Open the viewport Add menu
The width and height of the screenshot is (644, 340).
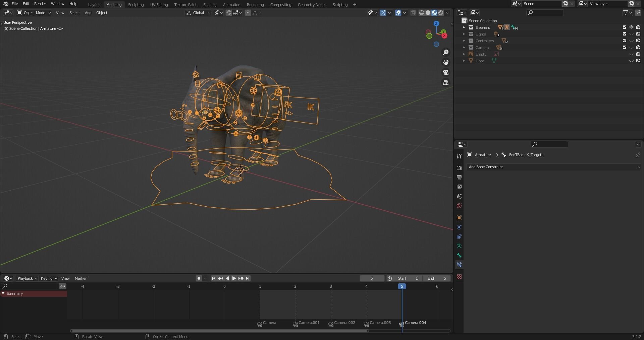point(88,13)
